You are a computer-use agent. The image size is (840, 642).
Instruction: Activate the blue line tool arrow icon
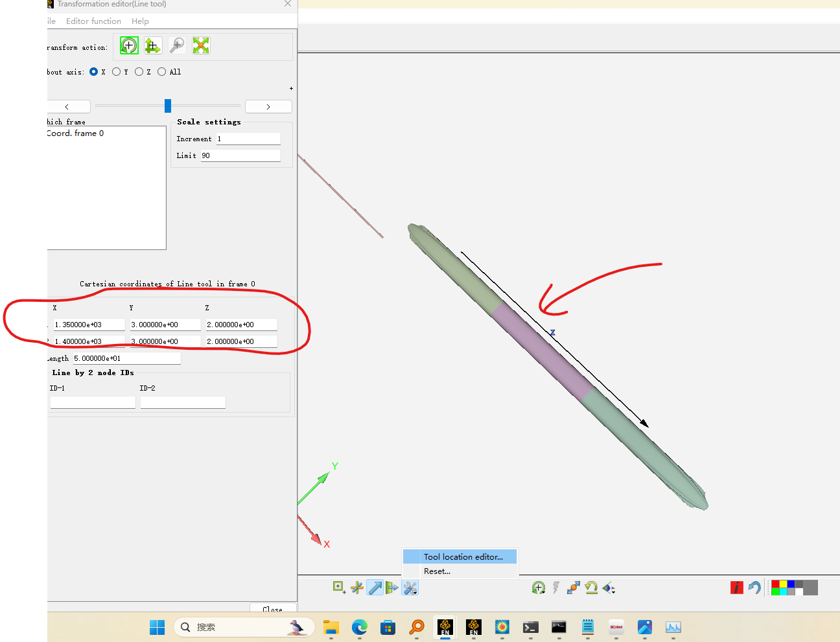coord(375,588)
